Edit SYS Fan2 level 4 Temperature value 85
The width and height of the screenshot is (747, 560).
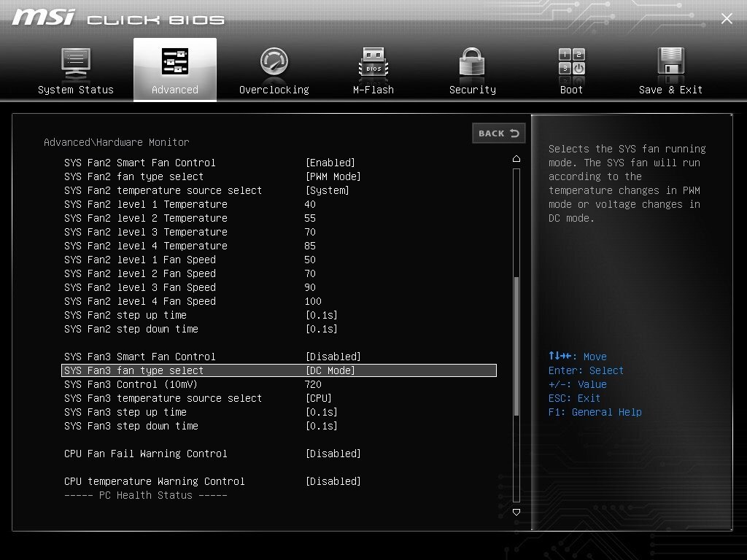pyautogui.click(x=310, y=246)
